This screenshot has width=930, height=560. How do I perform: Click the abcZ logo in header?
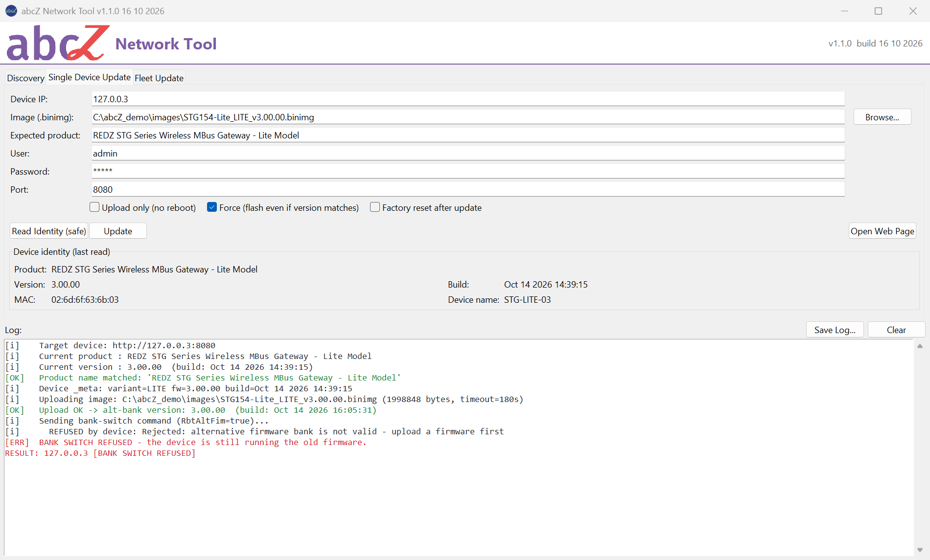(x=58, y=43)
